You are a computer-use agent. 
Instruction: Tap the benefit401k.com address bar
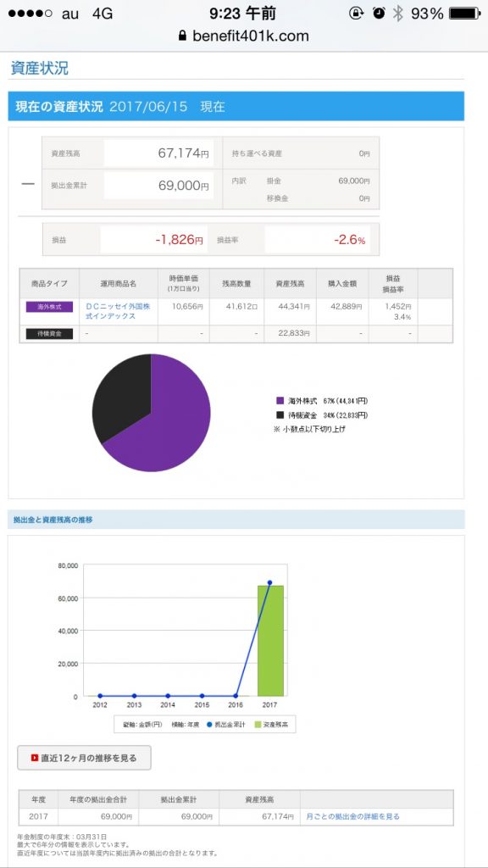coord(243,36)
